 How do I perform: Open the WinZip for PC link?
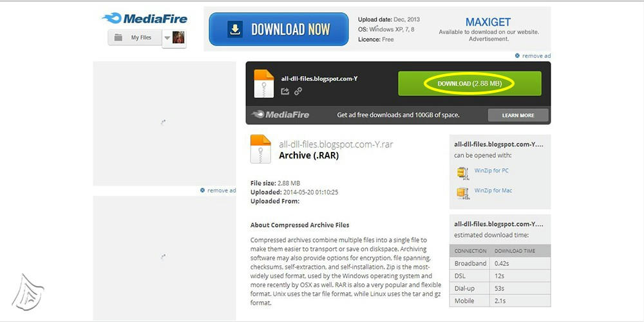(491, 171)
